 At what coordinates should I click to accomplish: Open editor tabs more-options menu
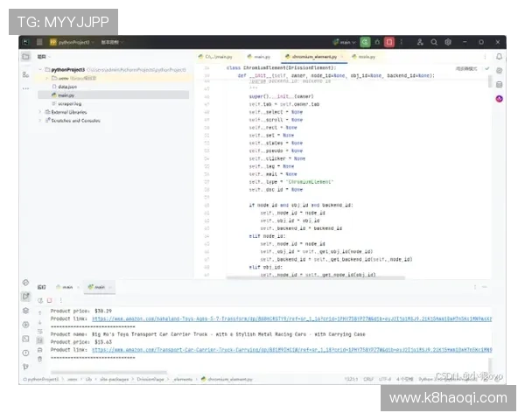(485, 57)
